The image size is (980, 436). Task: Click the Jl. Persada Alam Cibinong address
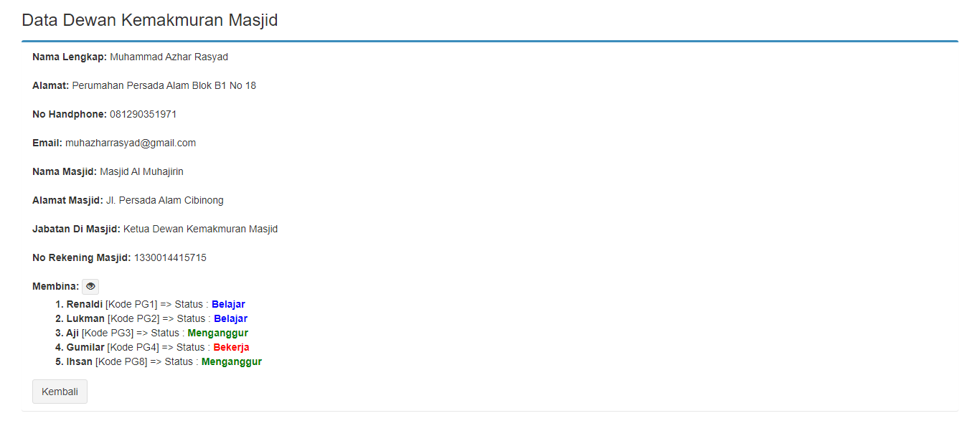tap(165, 200)
